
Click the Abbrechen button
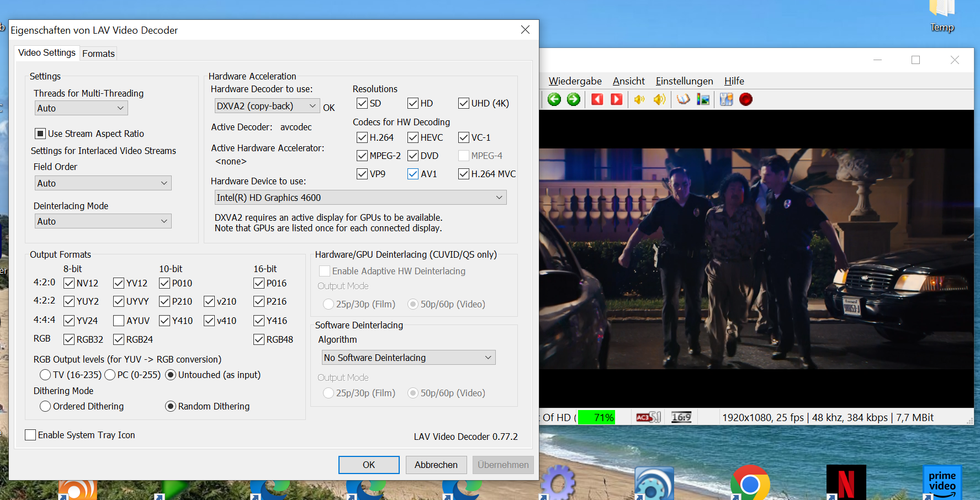tap(436, 465)
